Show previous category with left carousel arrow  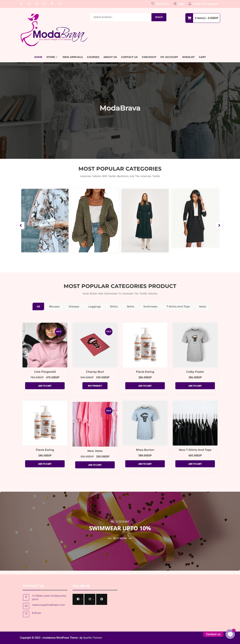tap(21, 225)
